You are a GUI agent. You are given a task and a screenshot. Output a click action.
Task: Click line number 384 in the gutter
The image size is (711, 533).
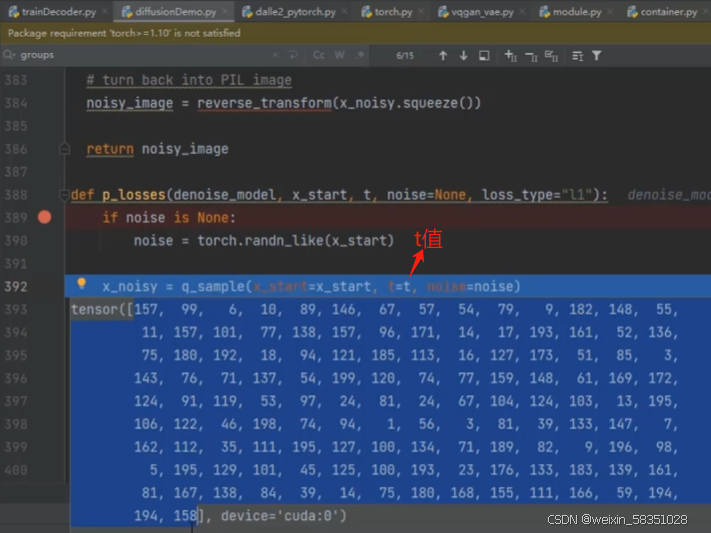click(16, 103)
